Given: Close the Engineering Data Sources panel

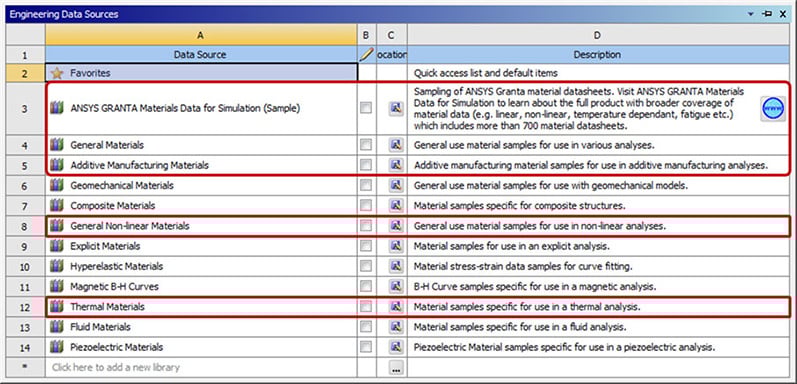Looking at the screenshot, I should tap(783, 14).
